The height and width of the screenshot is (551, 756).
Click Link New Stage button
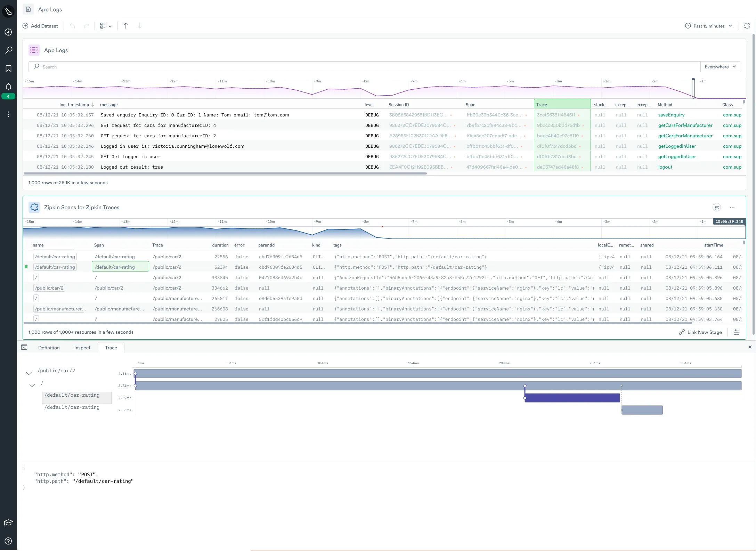pos(700,332)
